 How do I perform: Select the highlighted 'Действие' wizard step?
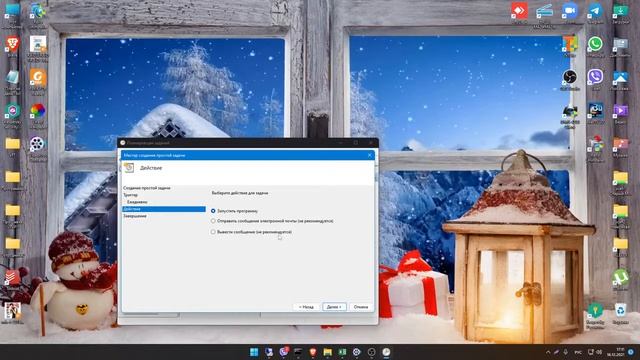[164, 209]
